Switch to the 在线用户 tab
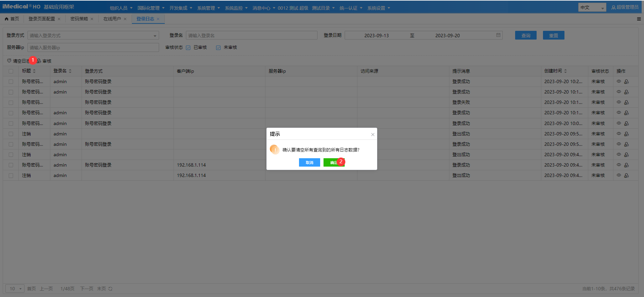 112,19
